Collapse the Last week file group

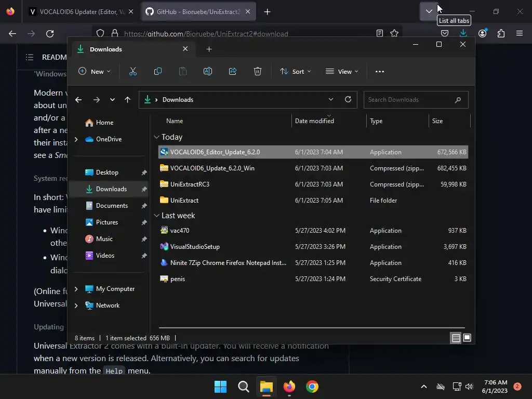tap(156, 216)
